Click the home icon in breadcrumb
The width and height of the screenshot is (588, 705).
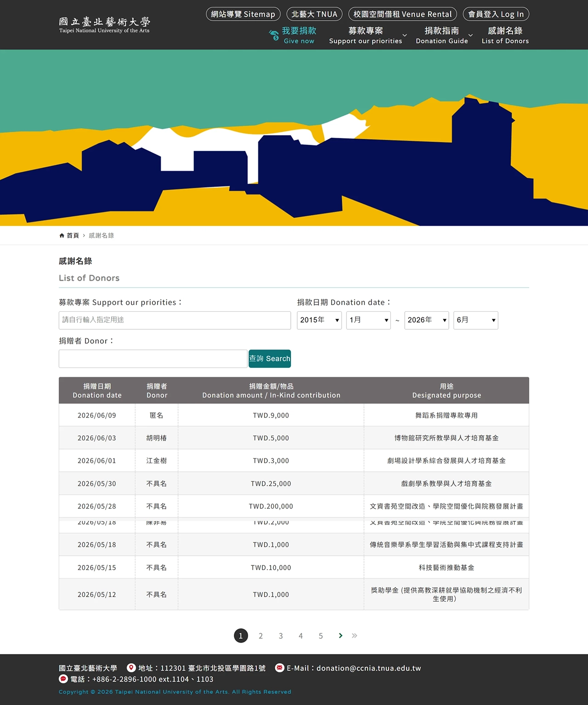pos(62,236)
